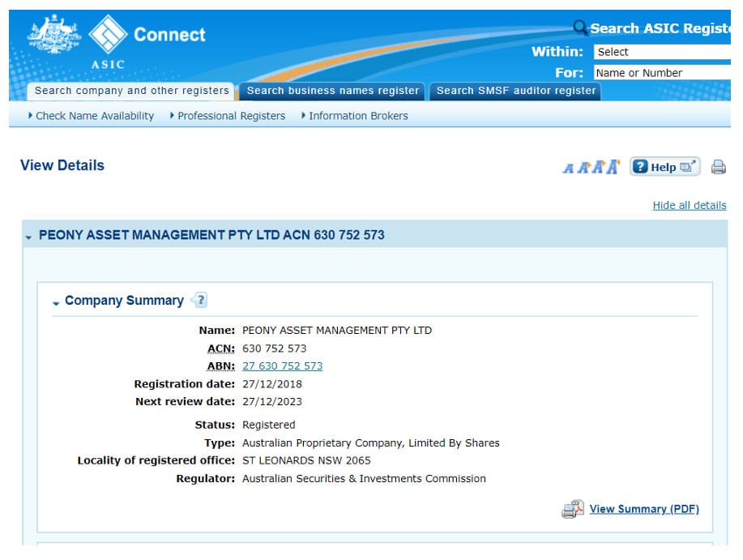Click the type value Australian Proprietary Company

370,442
